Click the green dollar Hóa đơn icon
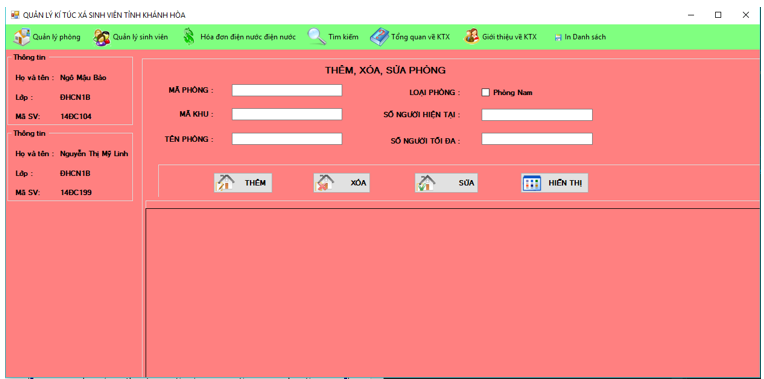This screenshot has height=379, width=764. (x=189, y=37)
